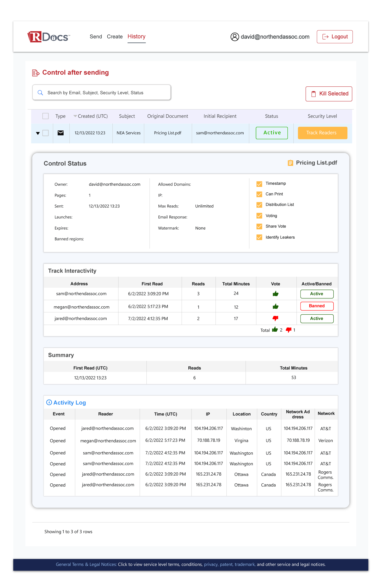Click the user profile avatar icon
The image size is (381, 588).
click(235, 37)
